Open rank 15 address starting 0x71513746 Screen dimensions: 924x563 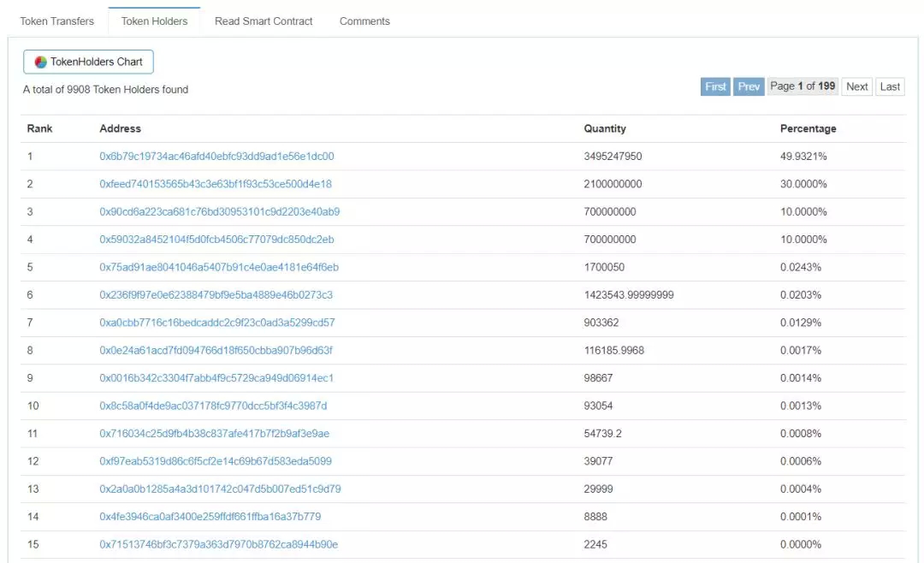[x=219, y=544]
